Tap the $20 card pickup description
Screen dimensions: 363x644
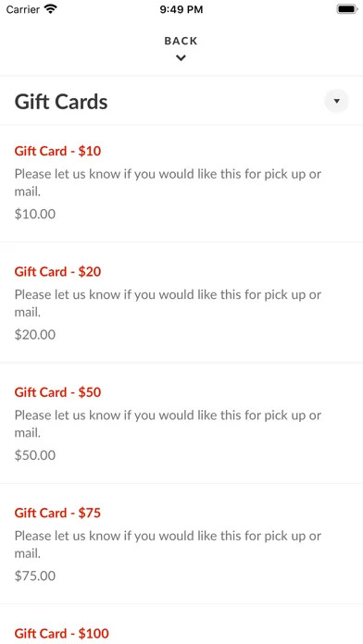click(x=168, y=303)
